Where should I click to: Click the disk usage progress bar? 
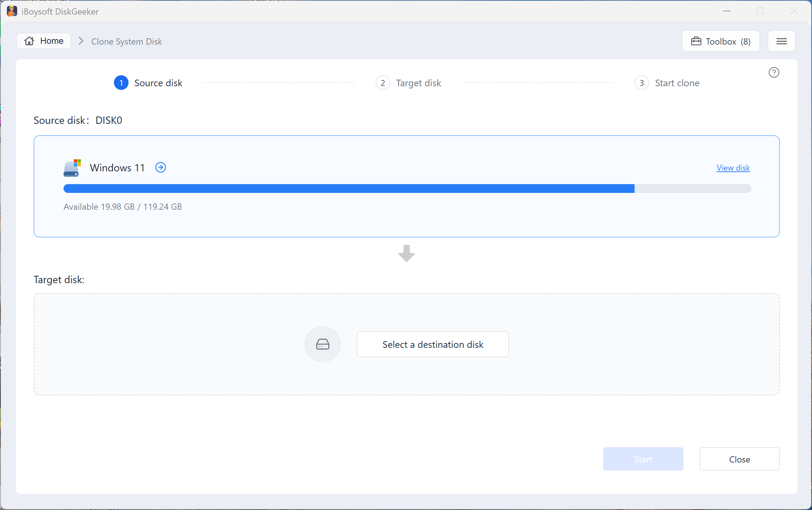407,189
